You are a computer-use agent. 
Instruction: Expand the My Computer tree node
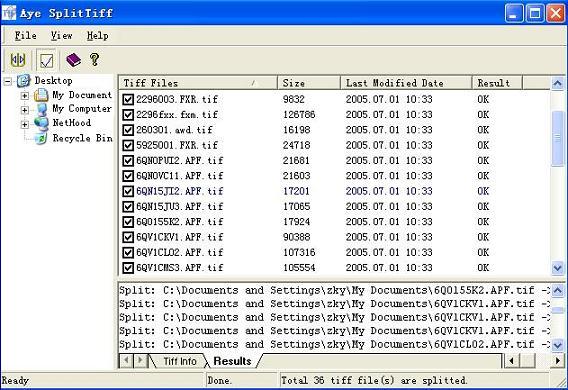coord(24,110)
